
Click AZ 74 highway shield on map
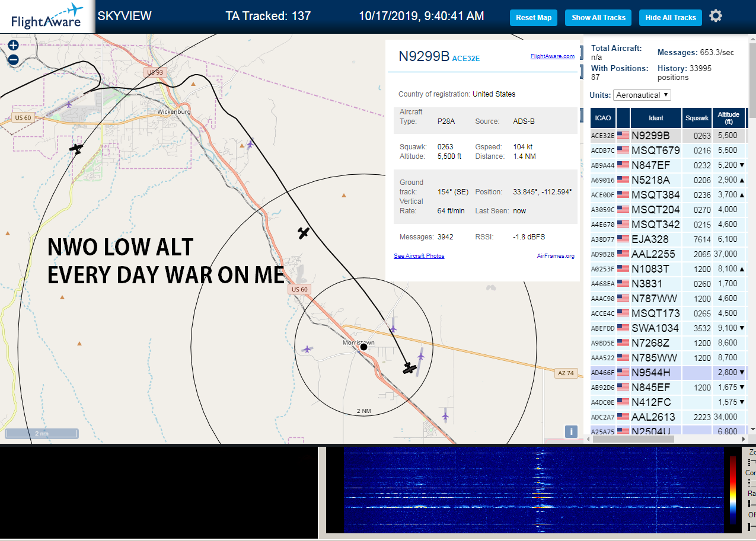click(566, 373)
